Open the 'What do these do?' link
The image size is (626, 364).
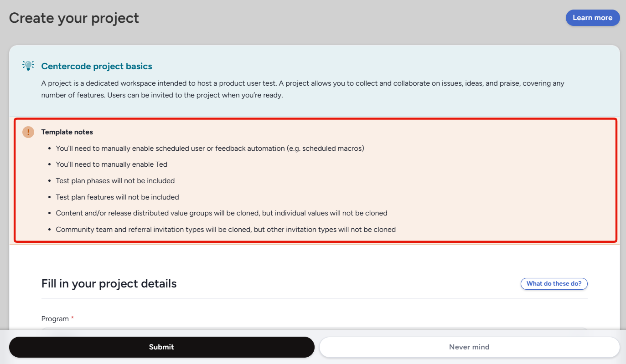[x=554, y=284]
